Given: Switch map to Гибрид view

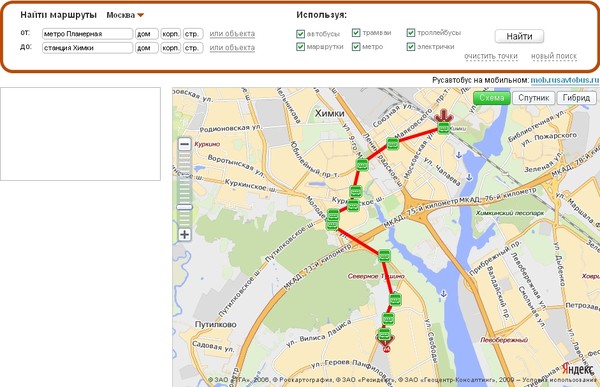Looking at the screenshot, I should 576,98.
